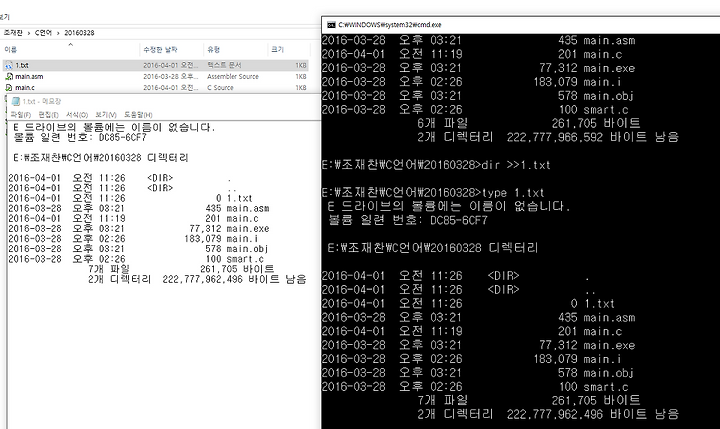Click the '77,312 main.exe' row in Notepad
The height and width of the screenshot is (429, 720).
click(139, 229)
